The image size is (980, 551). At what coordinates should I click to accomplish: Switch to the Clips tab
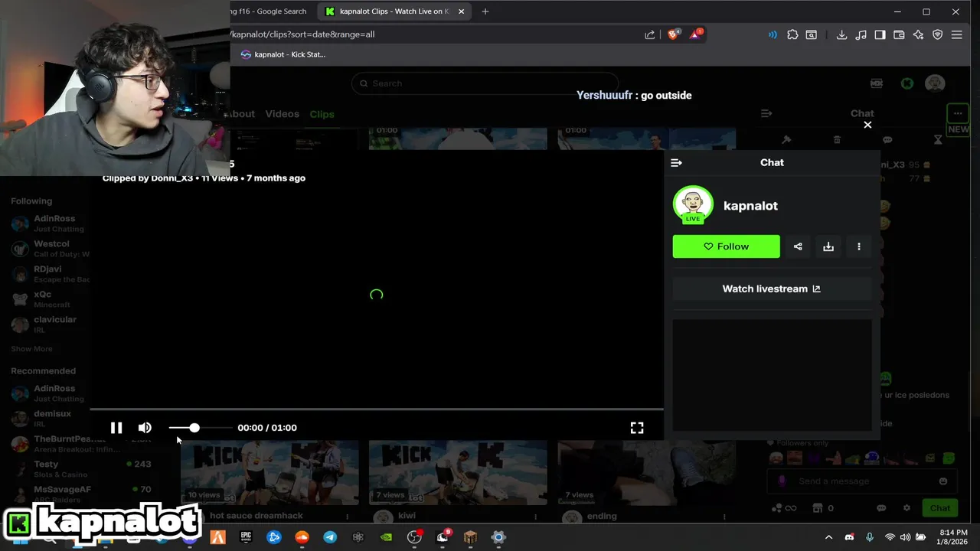click(322, 114)
